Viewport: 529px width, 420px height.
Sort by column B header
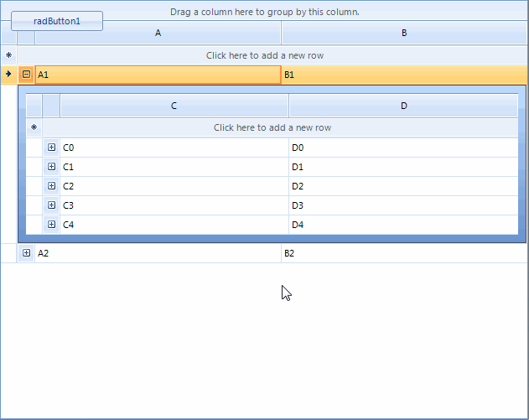click(404, 34)
